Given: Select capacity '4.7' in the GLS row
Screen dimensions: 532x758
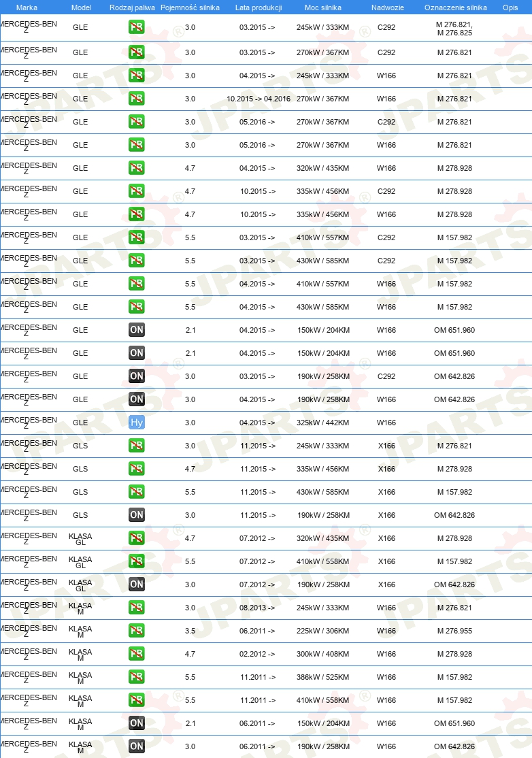Looking at the screenshot, I should tap(190, 469).
